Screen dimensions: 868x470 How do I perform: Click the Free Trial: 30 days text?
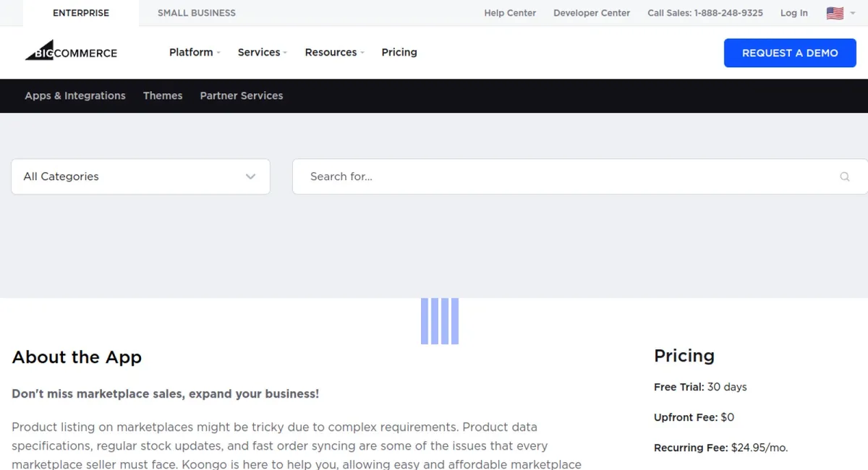(700, 387)
